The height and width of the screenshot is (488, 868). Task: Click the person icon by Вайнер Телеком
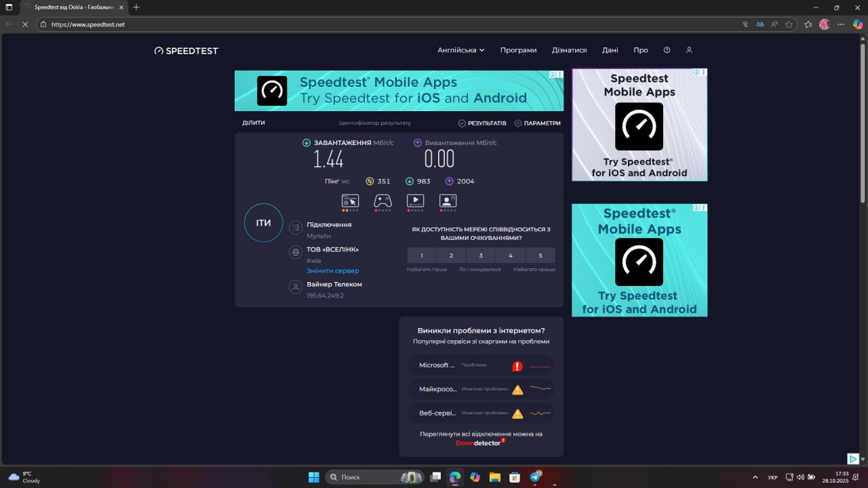click(x=296, y=287)
